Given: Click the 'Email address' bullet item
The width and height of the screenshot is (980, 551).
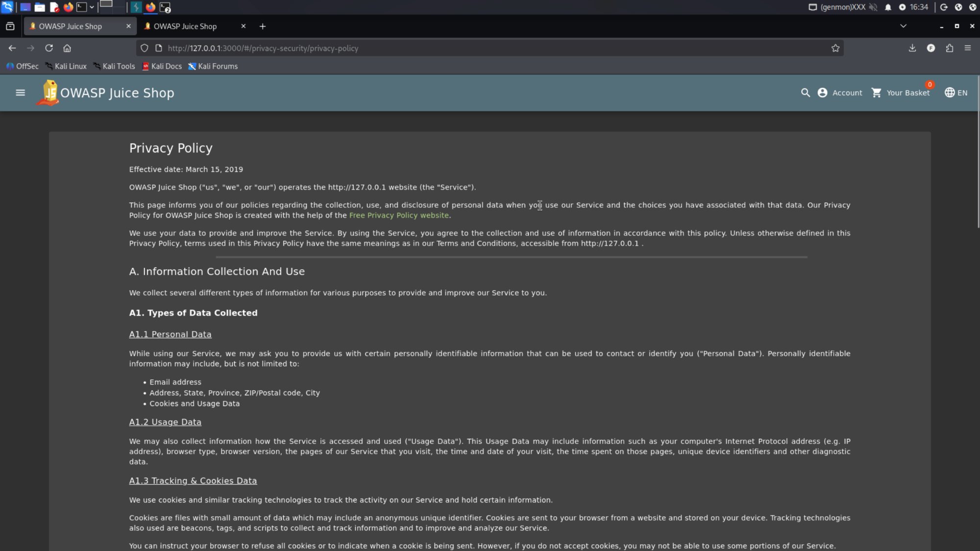Looking at the screenshot, I should click(175, 382).
